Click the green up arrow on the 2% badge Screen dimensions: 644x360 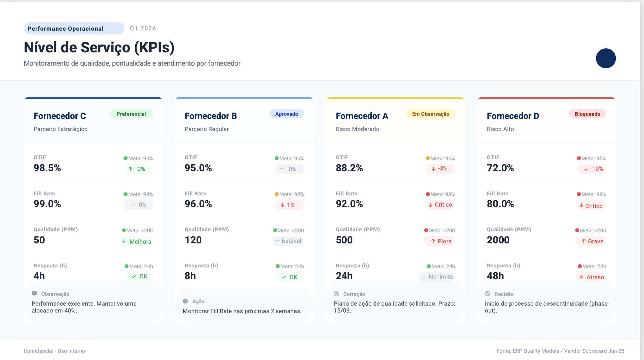coord(130,169)
